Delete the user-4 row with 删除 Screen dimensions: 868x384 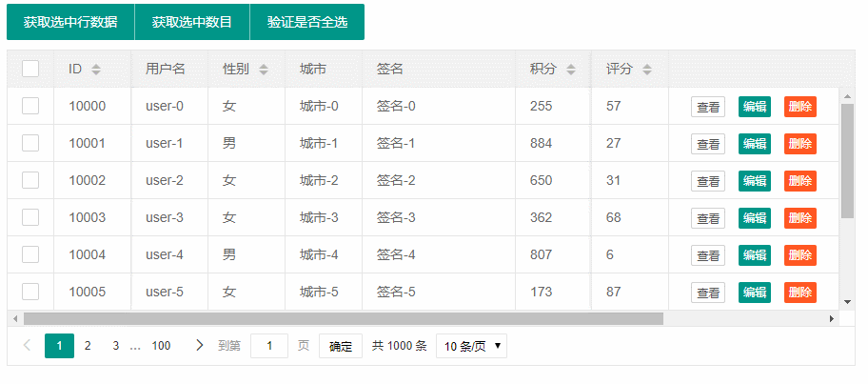click(800, 255)
